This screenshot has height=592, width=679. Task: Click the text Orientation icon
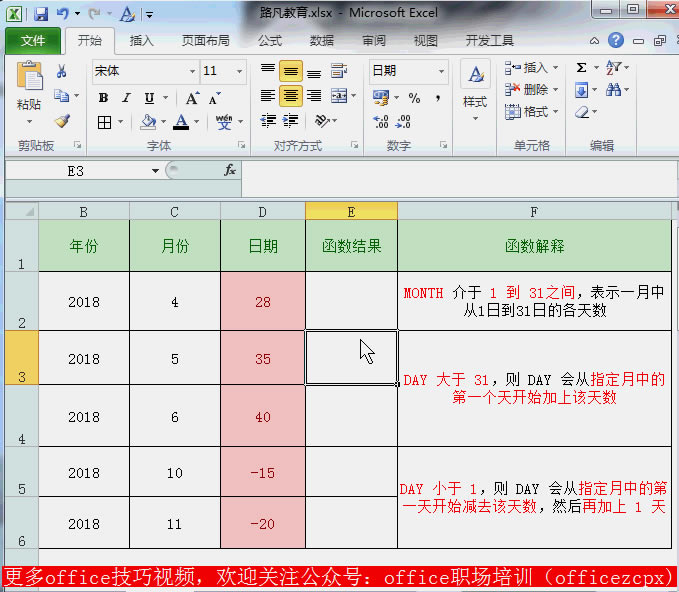(x=322, y=120)
